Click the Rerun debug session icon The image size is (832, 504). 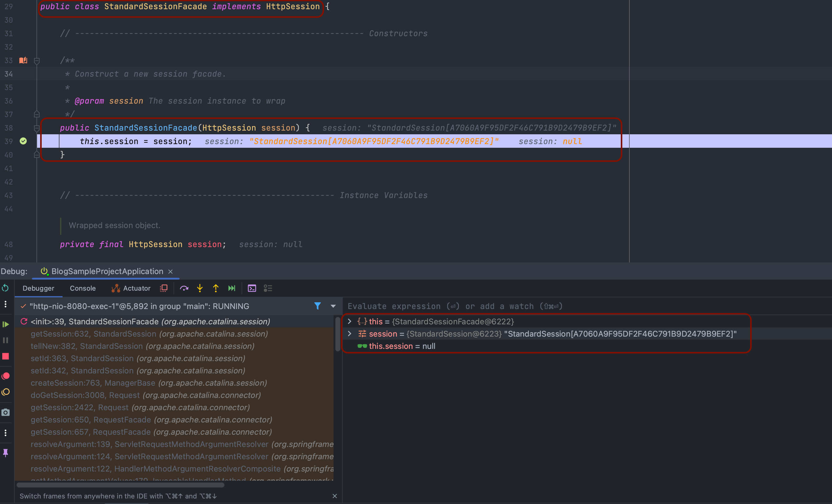pyautogui.click(x=6, y=288)
